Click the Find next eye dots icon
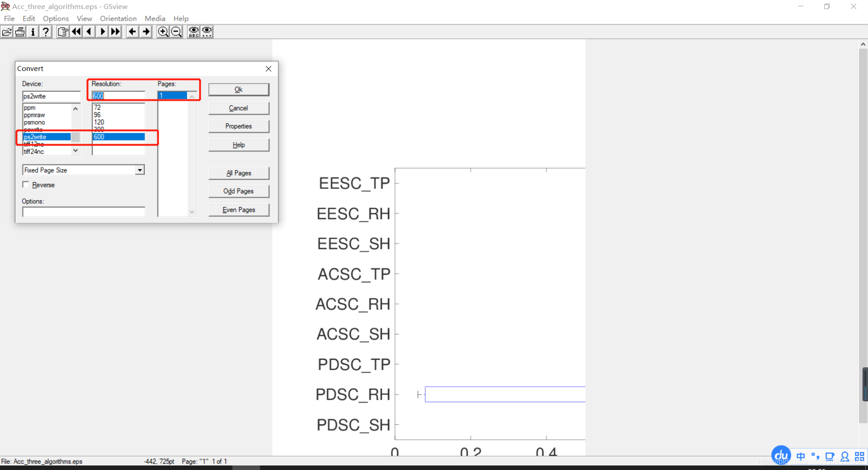Viewport: 868px width, 470px height. click(207, 32)
